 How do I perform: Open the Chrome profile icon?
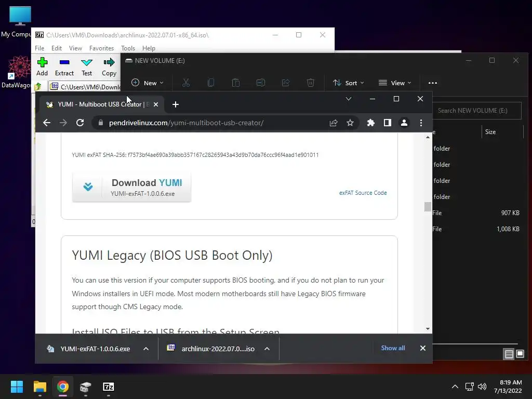(x=404, y=123)
